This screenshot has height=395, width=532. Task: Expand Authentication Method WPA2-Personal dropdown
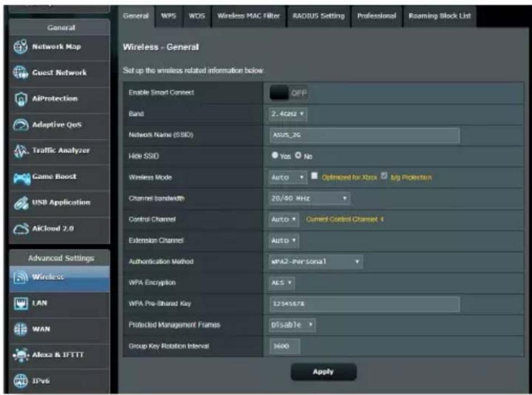[315, 261]
